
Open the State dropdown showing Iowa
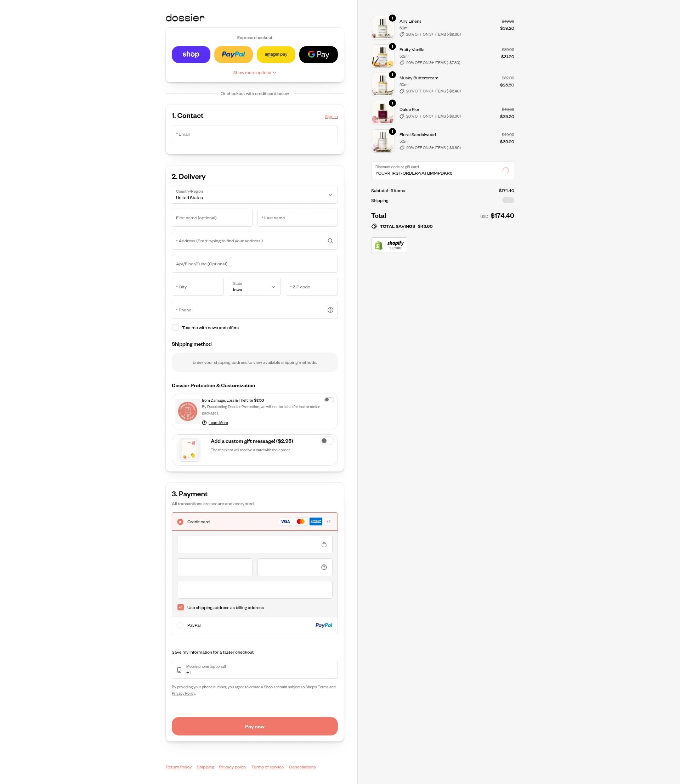point(255,287)
